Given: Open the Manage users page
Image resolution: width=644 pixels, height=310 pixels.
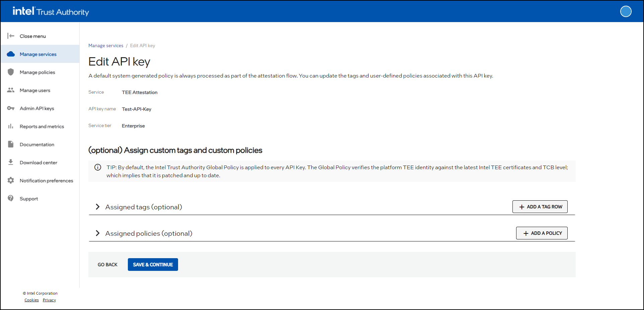Looking at the screenshot, I should pyautogui.click(x=40, y=90).
